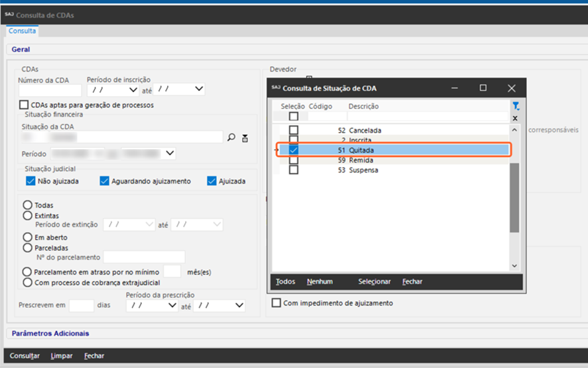This screenshot has height=368, width=588.
Task: Uncheck the Aguardando ajuizamento checkbox
Action: (104, 181)
